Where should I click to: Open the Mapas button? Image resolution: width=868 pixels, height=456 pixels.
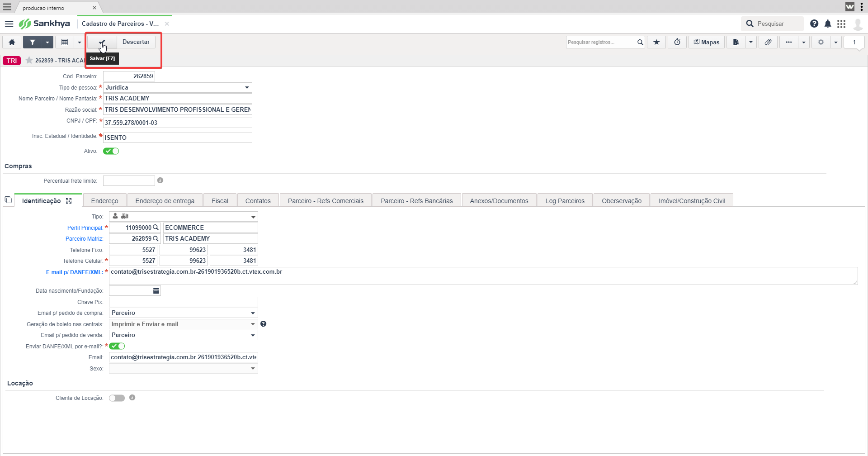coord(707,42)
